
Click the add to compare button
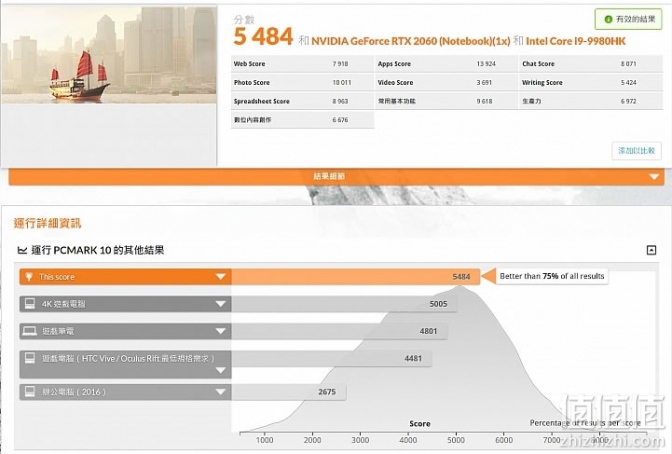tap(636, 150)
